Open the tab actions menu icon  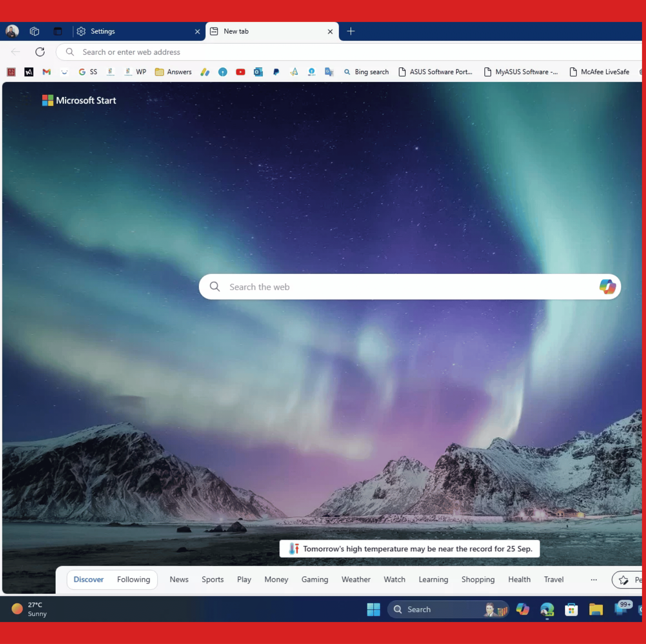(x=58, y=31)
